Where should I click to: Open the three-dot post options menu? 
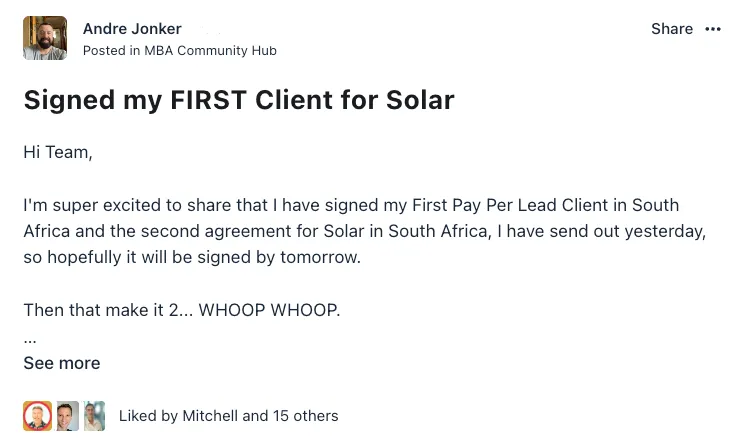click(x=713, y=29)
